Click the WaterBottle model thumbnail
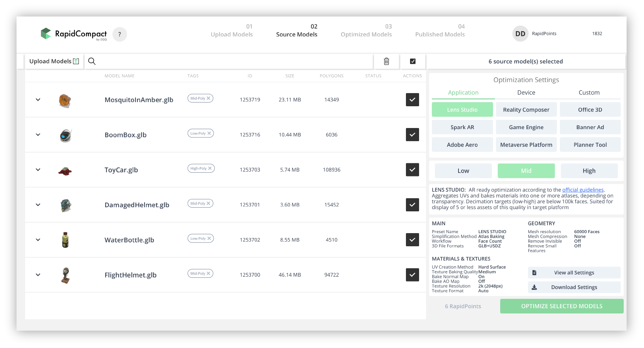The width and height of the screenshot is (644, 348). click(x=65, y=240)
